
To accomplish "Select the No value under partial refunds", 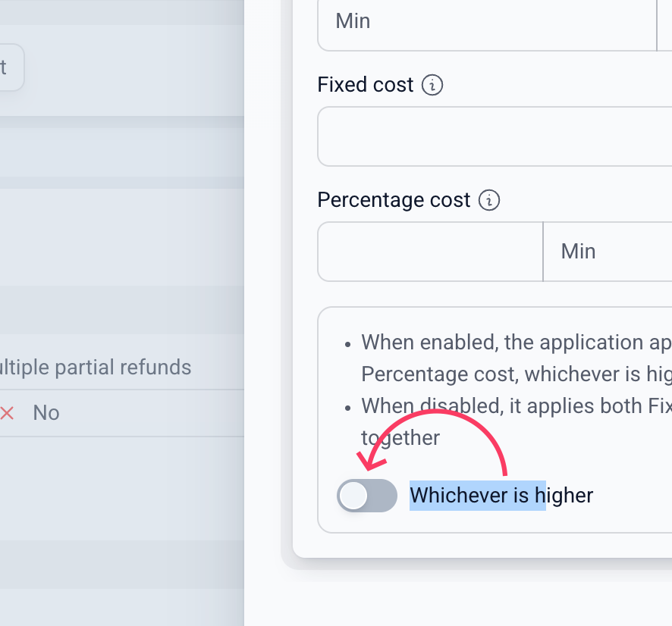I will (x=46, y=413).
